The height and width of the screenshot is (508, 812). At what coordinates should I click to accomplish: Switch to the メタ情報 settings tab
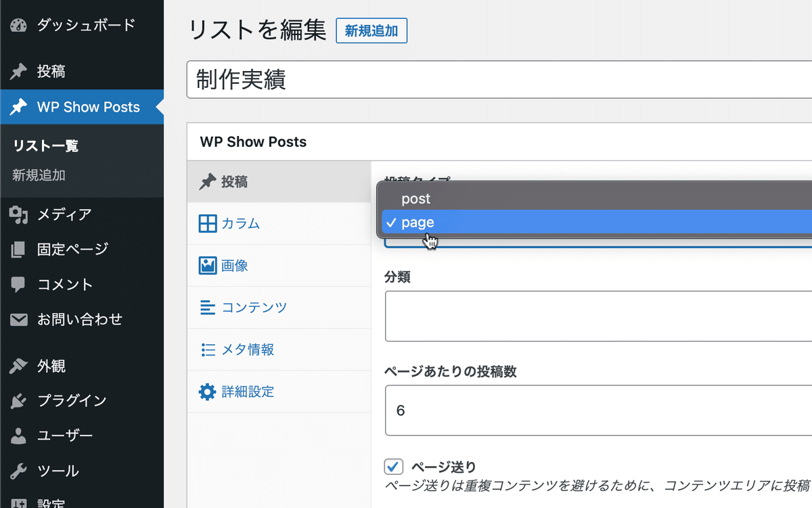click(x=279, y=350)
